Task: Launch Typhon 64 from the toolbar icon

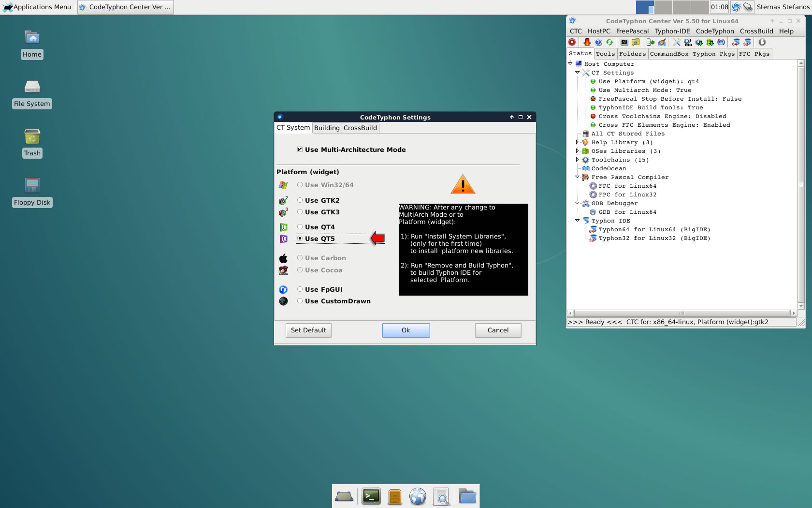Action: coord(736,42)
